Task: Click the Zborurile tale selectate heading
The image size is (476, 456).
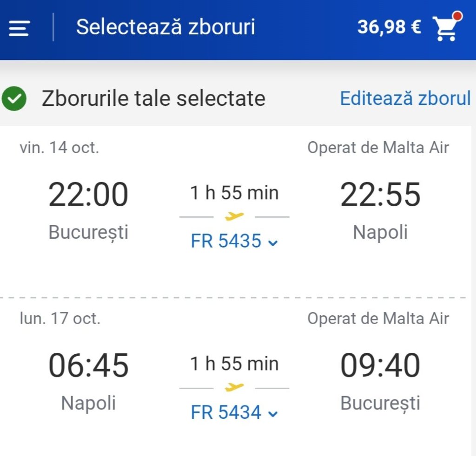Action: point(153,98)
